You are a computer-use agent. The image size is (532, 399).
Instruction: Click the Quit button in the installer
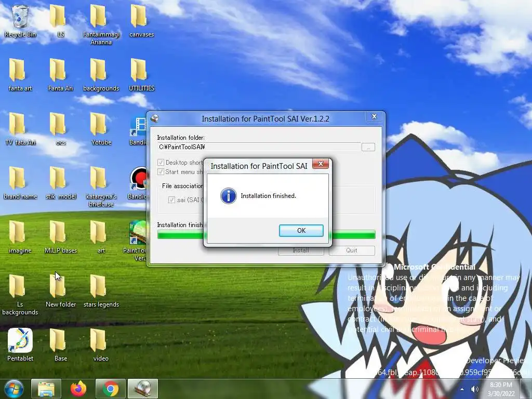point(352,250)
